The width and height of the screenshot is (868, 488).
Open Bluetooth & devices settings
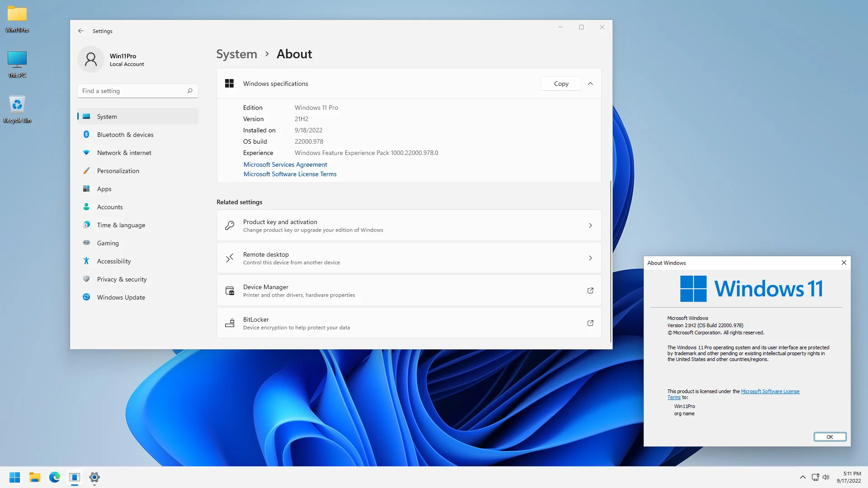[x=125, y=135]
